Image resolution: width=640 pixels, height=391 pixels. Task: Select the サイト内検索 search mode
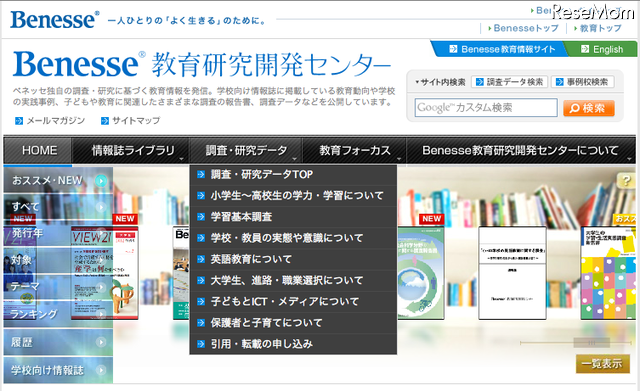pos(440,82)
